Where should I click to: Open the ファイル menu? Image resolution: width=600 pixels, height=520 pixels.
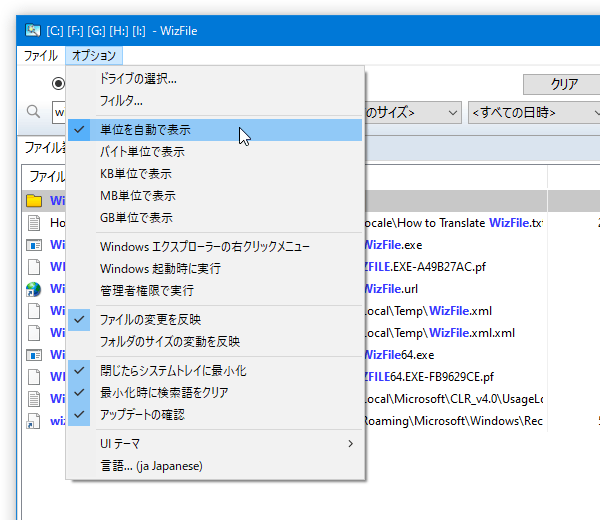point(41,56)
